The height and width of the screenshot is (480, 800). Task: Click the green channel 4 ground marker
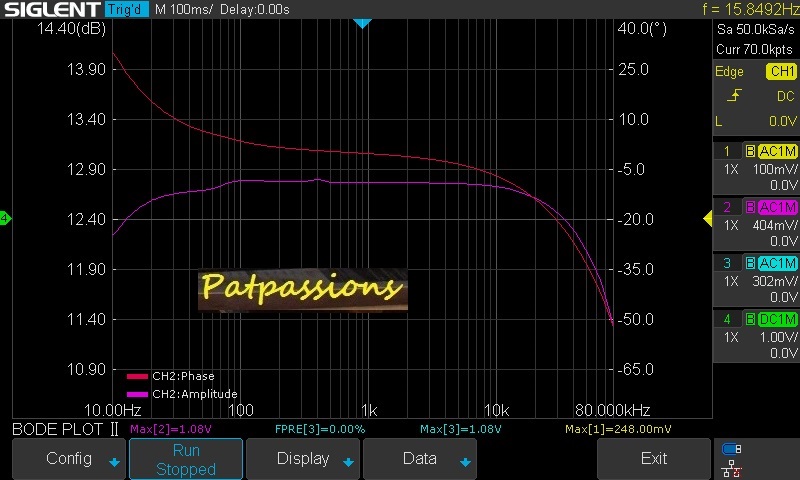click(x=5, y=219)
